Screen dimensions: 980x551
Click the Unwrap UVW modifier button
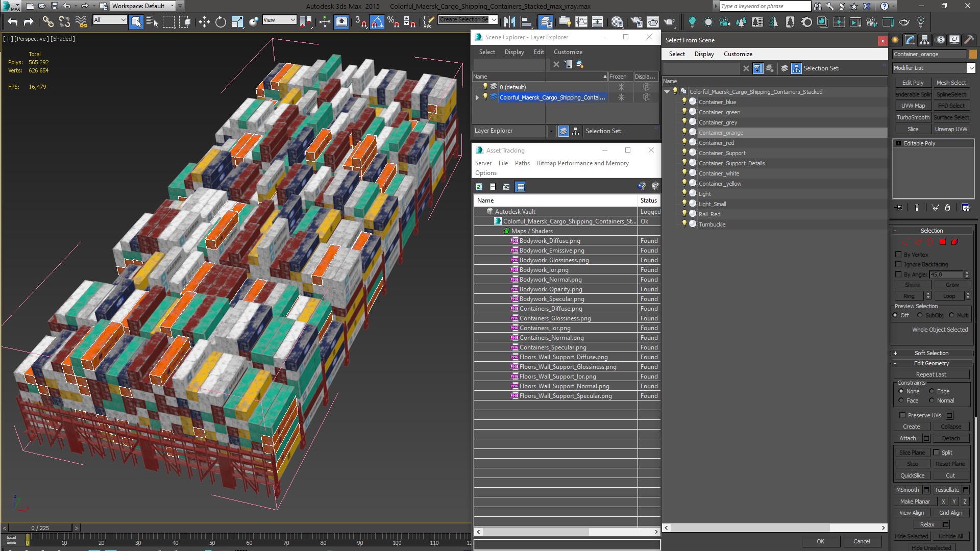[951, 129]
